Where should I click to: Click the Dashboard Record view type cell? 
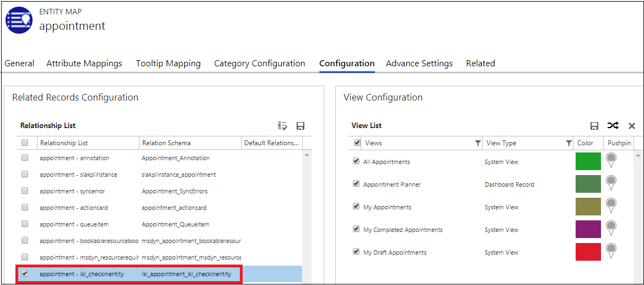point(509,184)
